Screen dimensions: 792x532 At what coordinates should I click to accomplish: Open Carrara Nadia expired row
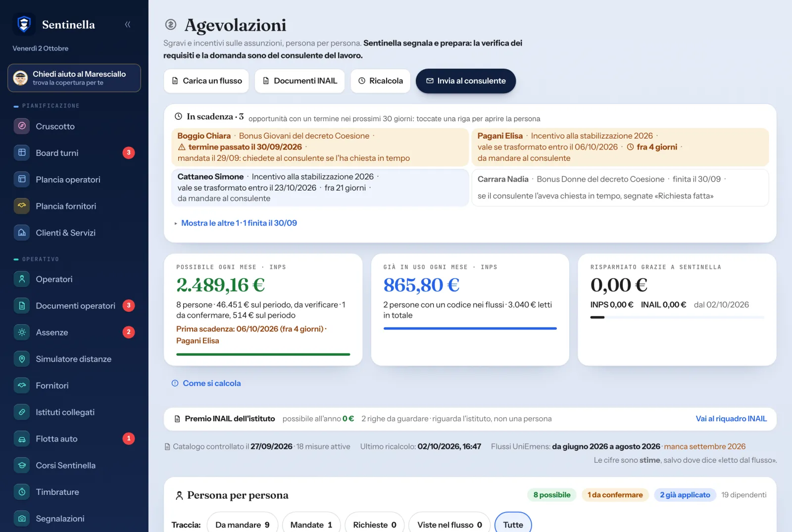coord(620,188)
